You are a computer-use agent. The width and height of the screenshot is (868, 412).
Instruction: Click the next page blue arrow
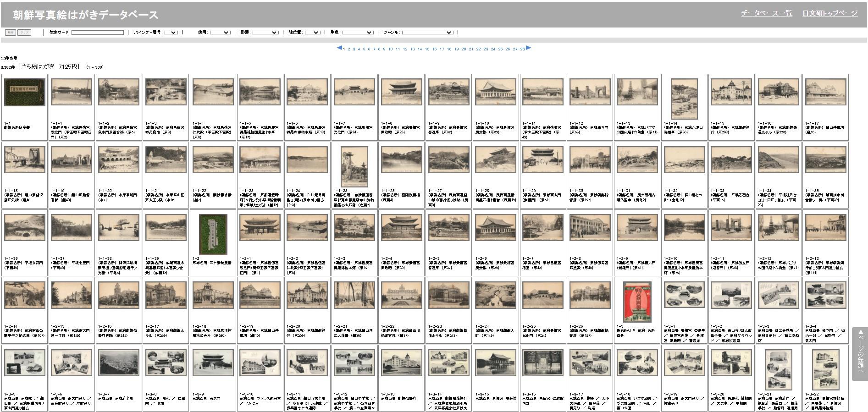[x=528, y=48]
